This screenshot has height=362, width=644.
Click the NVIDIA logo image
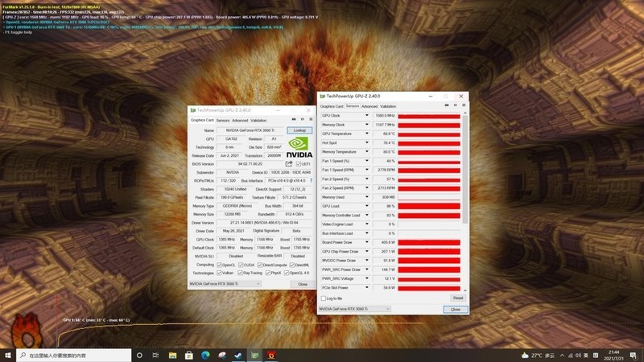[x=299, y=147]
